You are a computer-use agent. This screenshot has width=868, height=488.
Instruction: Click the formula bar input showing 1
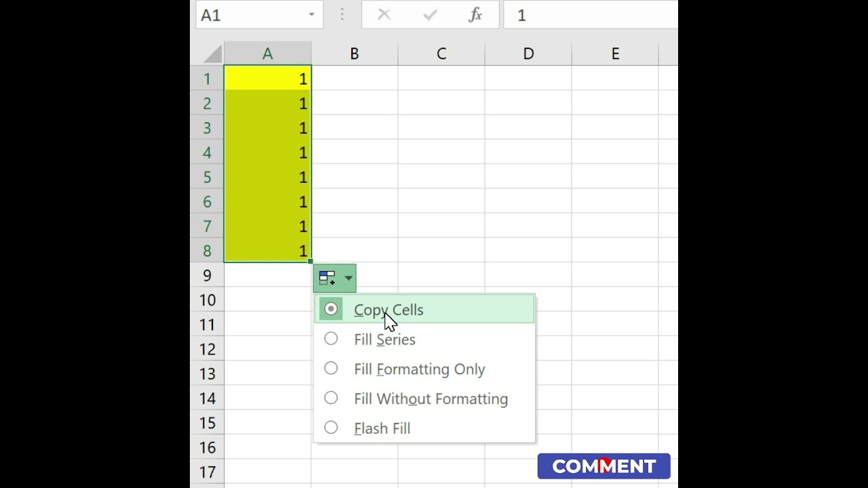[590, 15]
